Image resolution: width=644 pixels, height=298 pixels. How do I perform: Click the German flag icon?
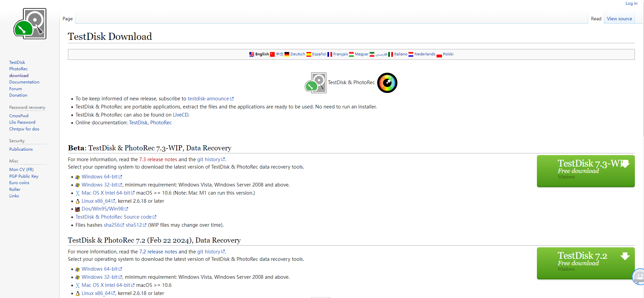click(287, 54)
